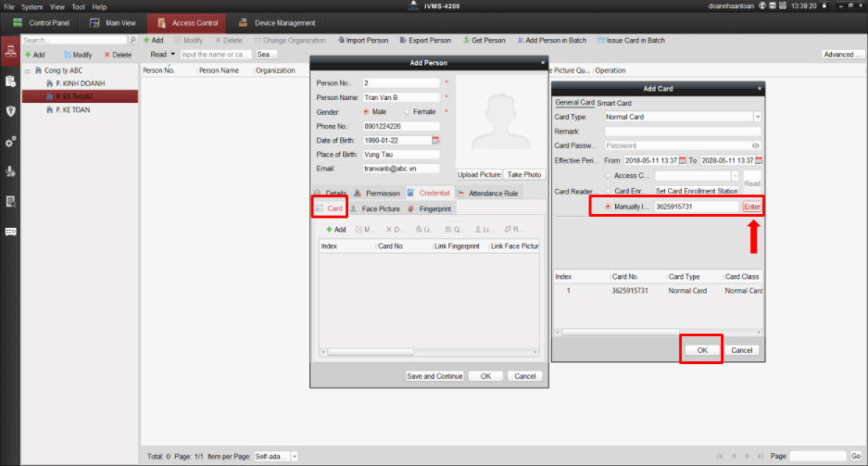Click Save and Continue button
The image size is (868, 466).
[434, 376]
